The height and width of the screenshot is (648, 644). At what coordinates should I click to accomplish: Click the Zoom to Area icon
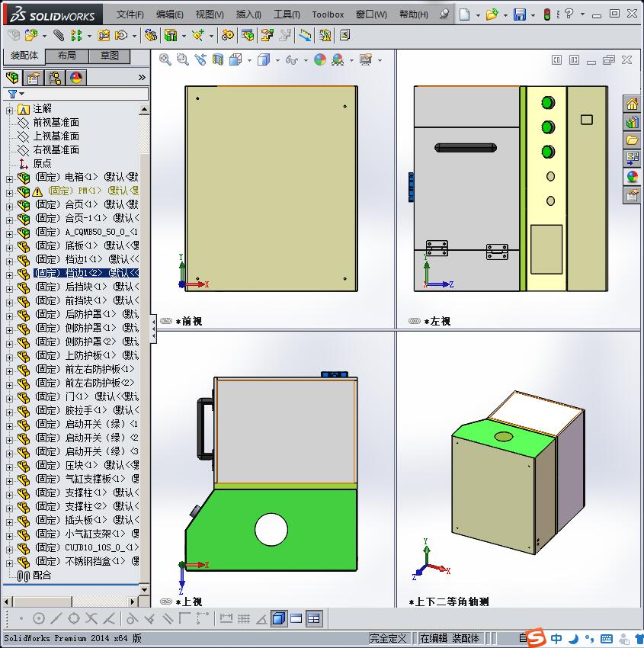183,59
